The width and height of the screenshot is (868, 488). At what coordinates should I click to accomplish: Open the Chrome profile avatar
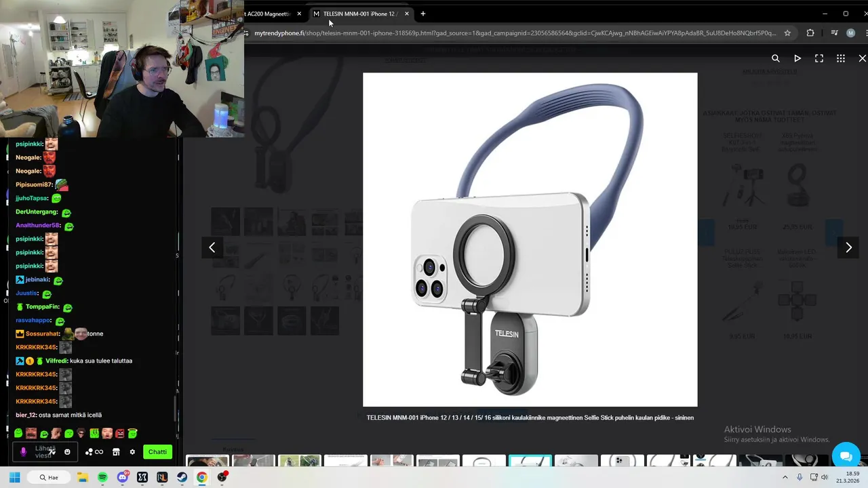(851, 33)
